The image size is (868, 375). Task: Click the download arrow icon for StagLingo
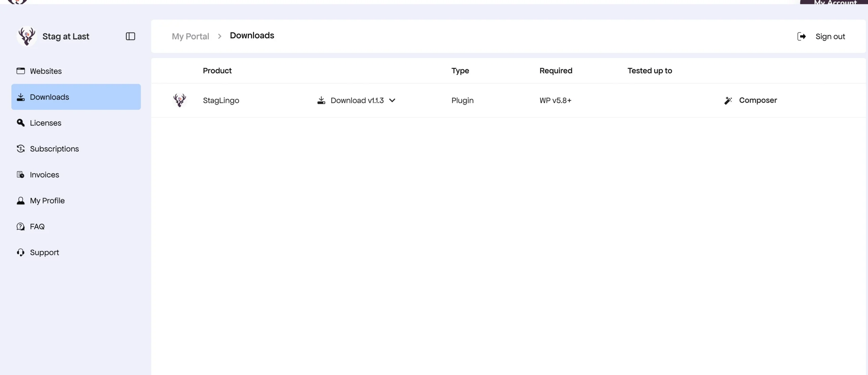[x=321, y=100]
